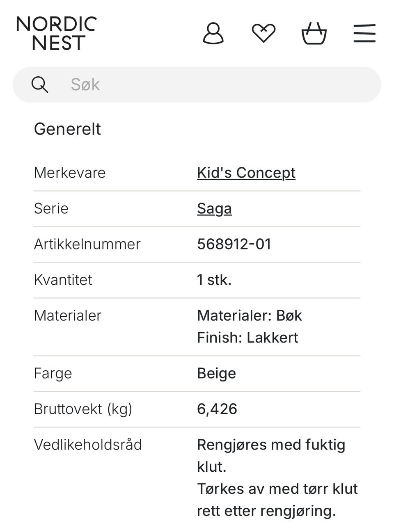Focus the Søk search field
This screenshot has width=394, height=532.
213,85
